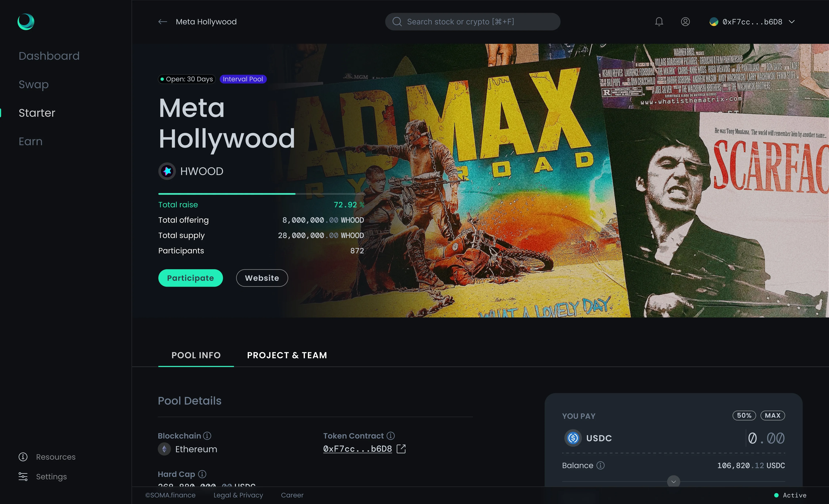Click the YOU PAY label
829x504 pixels.
pyautogui.click(x=579, y=416)
